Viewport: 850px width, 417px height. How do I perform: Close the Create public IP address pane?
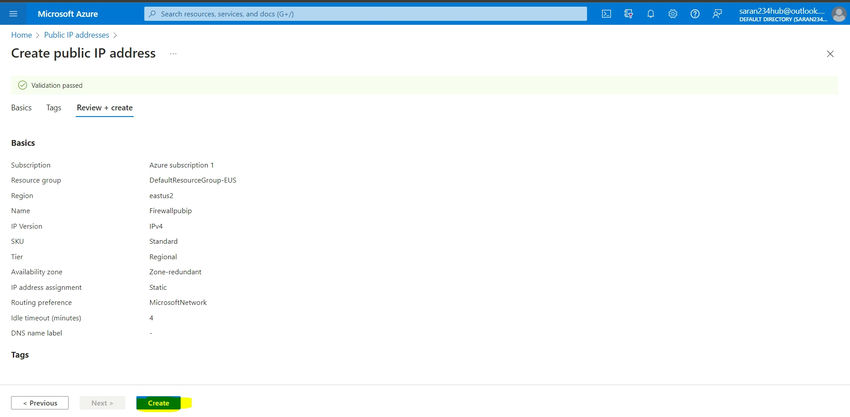click(830, 54)
